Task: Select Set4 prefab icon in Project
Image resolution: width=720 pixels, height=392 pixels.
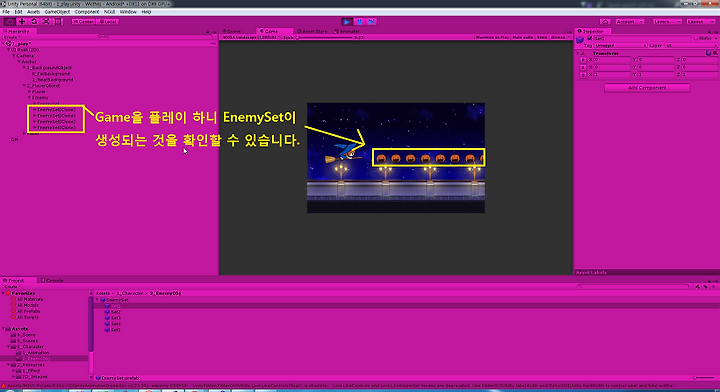Action: click(x=107, y=324)
